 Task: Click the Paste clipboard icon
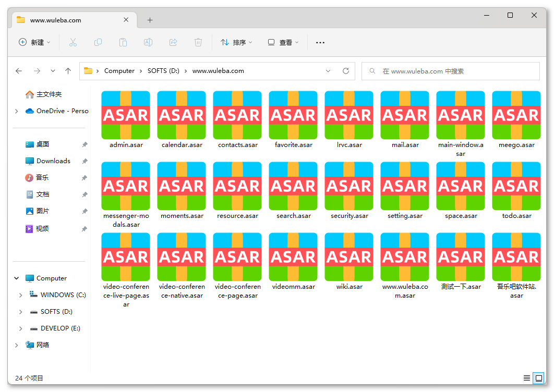coord(123,42)
